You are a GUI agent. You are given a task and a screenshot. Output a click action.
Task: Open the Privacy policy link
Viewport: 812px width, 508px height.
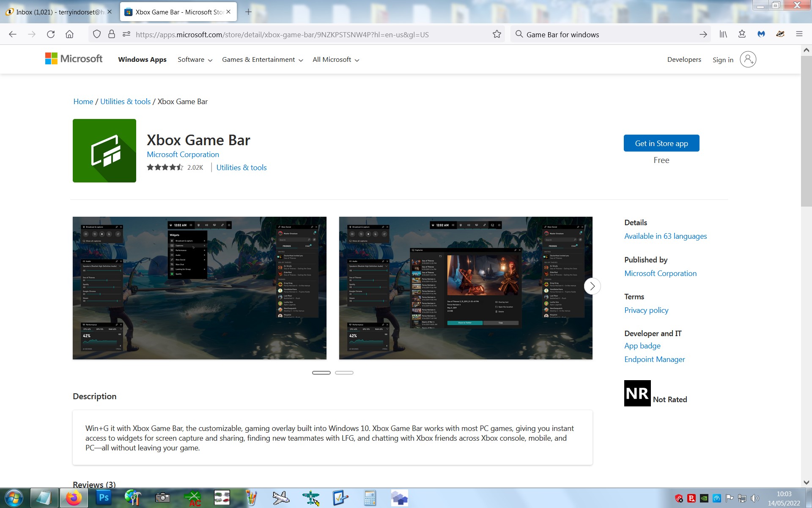tap(646, 310)
